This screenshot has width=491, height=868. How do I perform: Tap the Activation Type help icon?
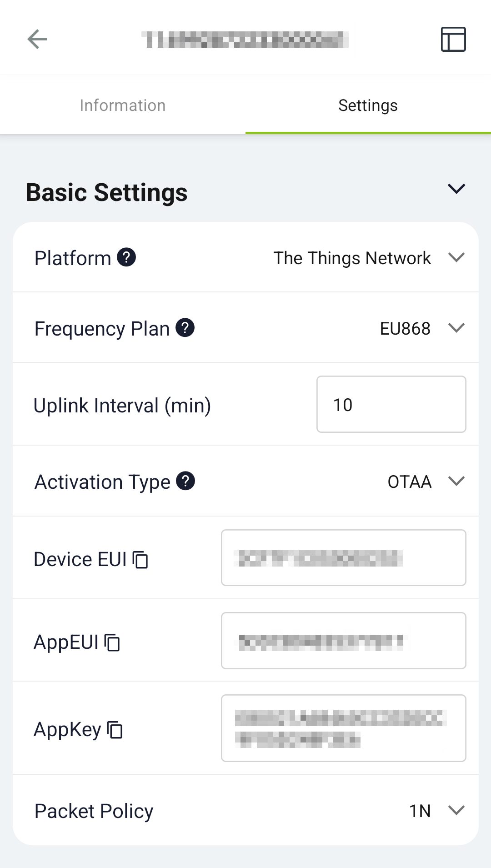coord(186,481)
